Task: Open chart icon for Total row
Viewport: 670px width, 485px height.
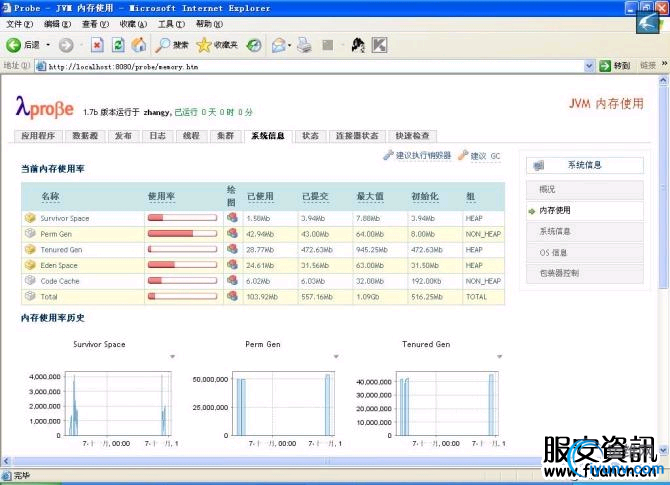Action: (232, 296)
